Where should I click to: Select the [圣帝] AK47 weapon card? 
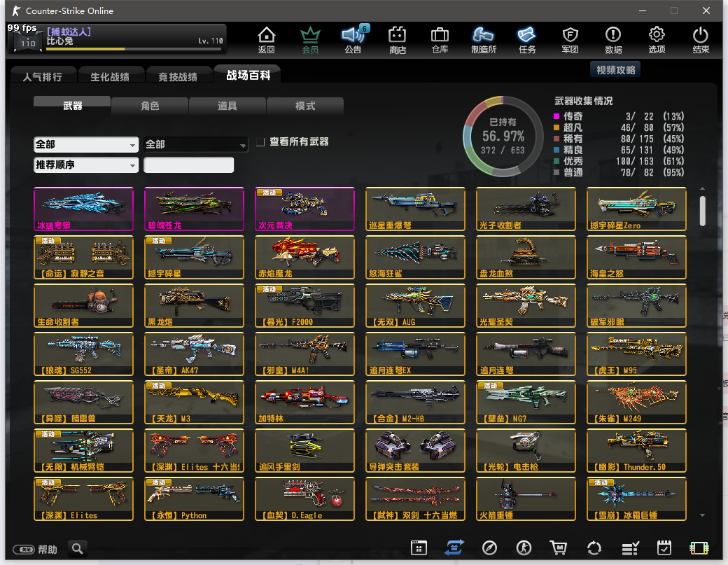(x=194, y=354)
